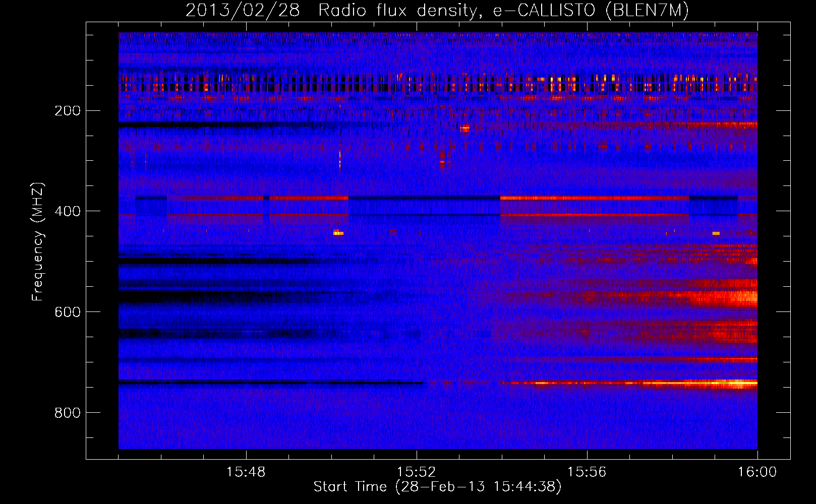The width and height of the screenshot is (816, 504).
Task: Click the 200 frequency axis label
Action: 68,110
